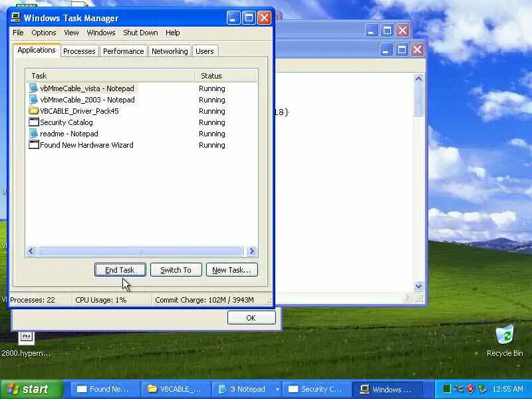Click the OK button behind Task Manager
532x399 pixels.
(x=251, y=318)
